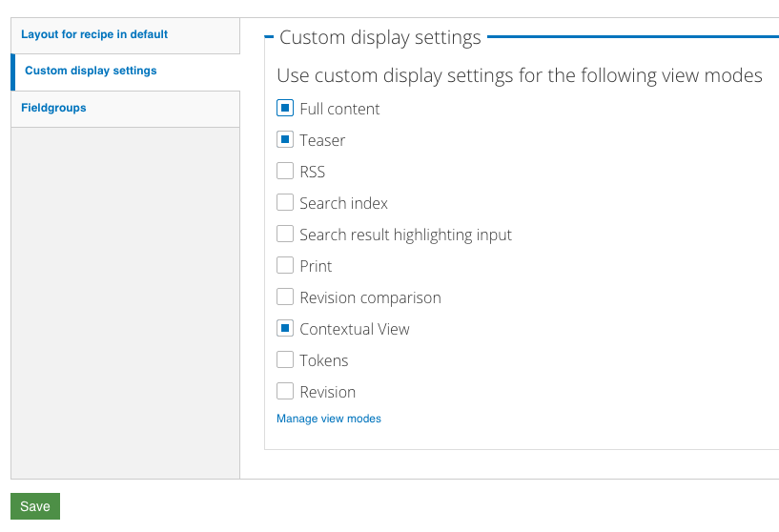Click the Search result highlighting input label text

[405, 235]
